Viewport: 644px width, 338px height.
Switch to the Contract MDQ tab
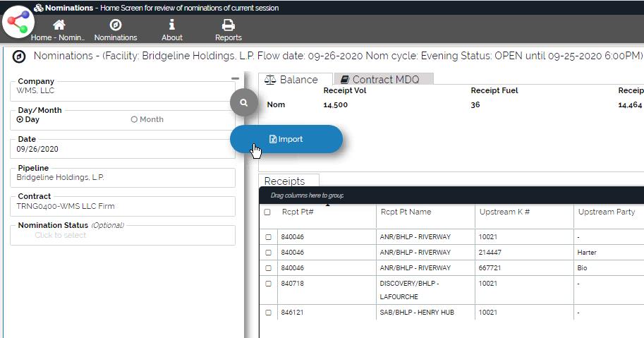click(x=384, y=80)
